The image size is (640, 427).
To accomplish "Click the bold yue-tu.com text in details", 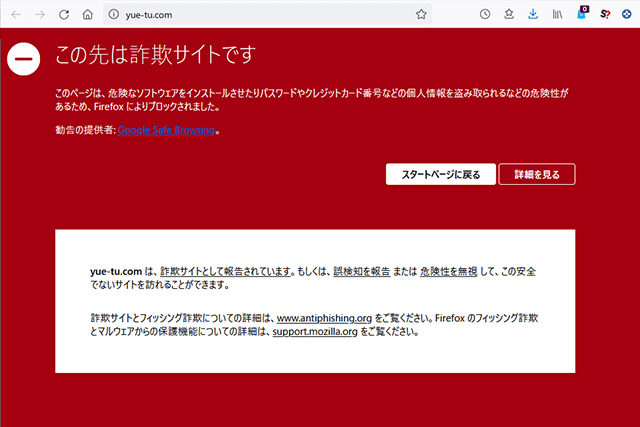I will (116, 271).
